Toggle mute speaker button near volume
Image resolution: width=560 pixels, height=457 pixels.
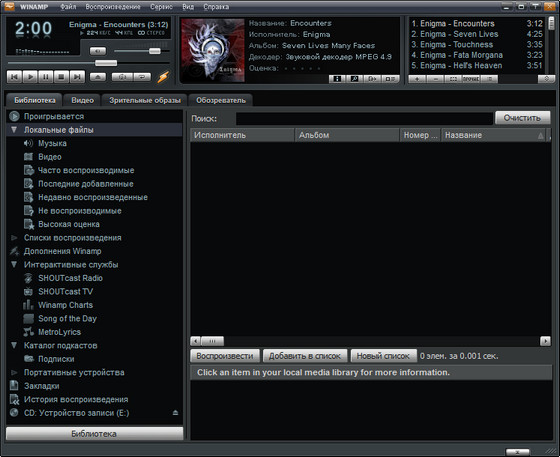tap(98, 51)
